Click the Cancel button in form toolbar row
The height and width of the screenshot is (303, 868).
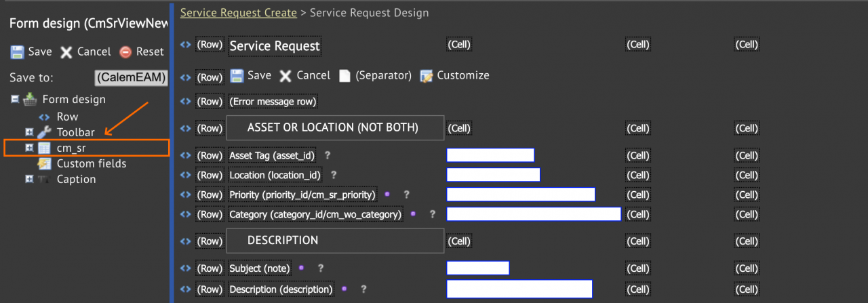coord(305,75)
